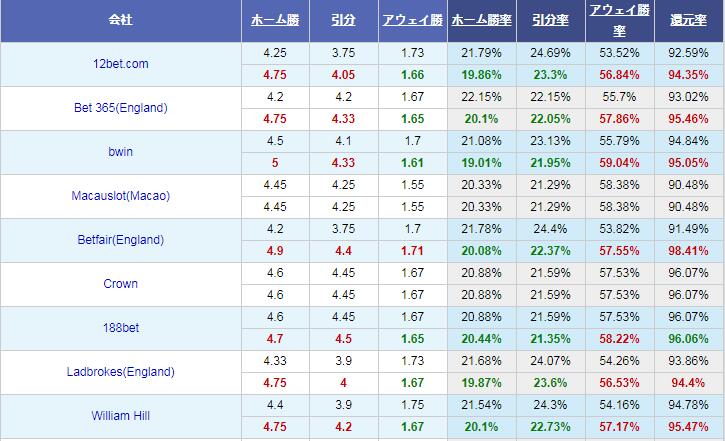Open the Betfair(England) bookmaker link
This screenshot has width=725, height=441.
pyautogui.click(x=121, y=240)
